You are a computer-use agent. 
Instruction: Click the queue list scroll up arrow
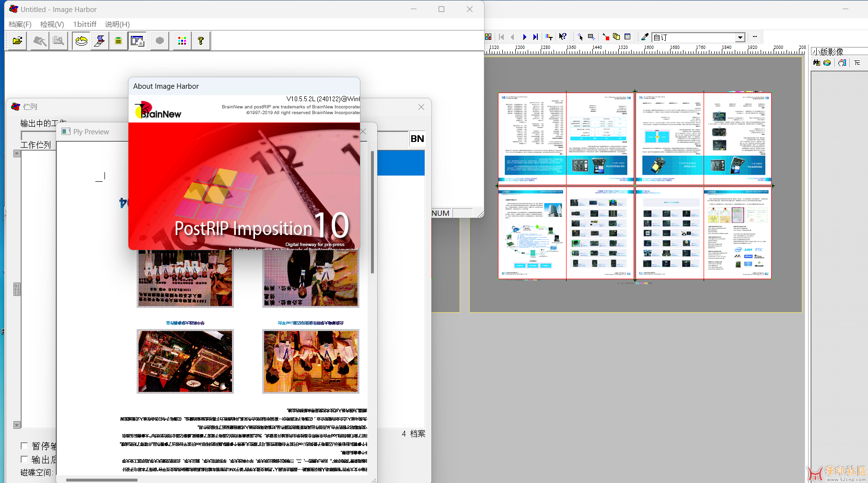click(17, 153)
